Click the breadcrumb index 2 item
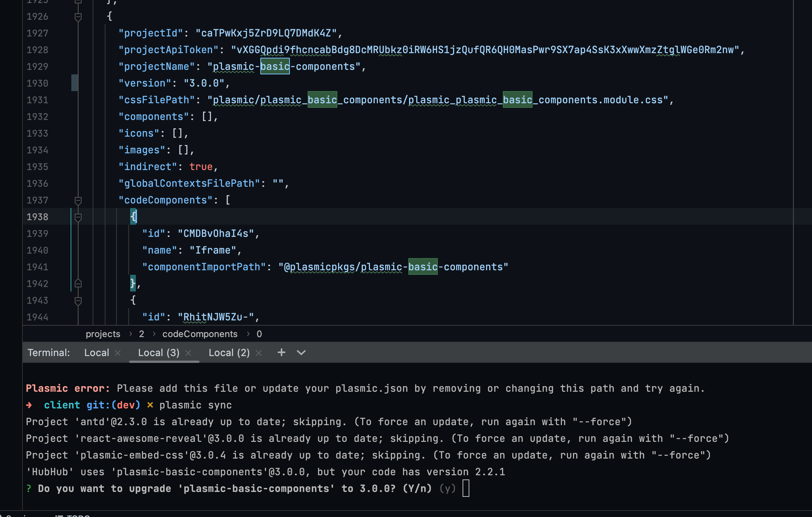812x517 pixels. (142, 334)
